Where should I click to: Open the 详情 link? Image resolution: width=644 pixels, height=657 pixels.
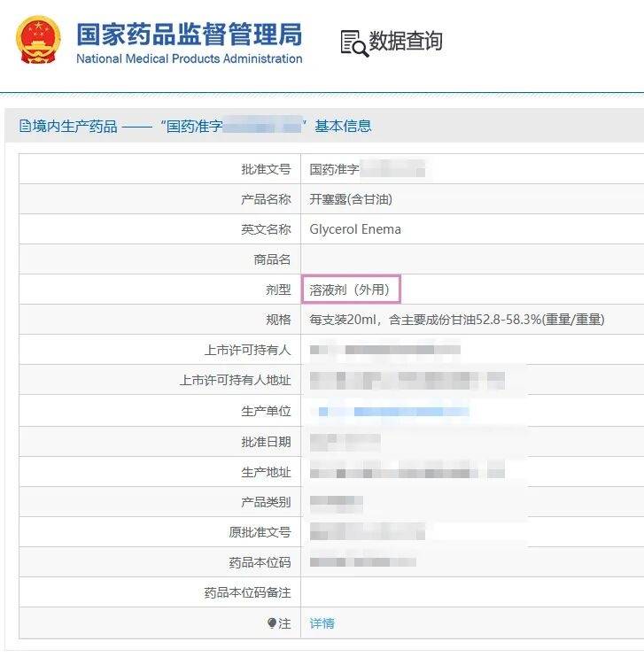pos(322,623)
